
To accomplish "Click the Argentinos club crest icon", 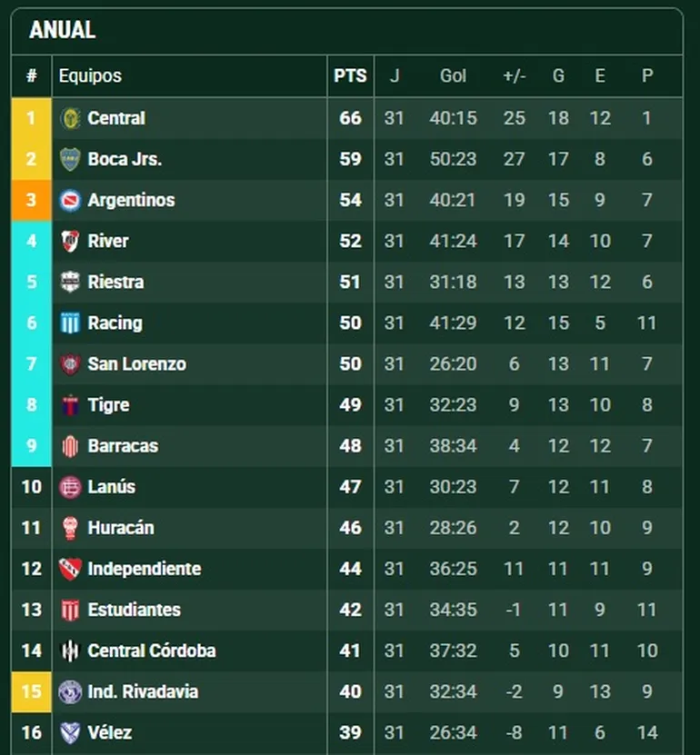I will [x=70, y=200].
